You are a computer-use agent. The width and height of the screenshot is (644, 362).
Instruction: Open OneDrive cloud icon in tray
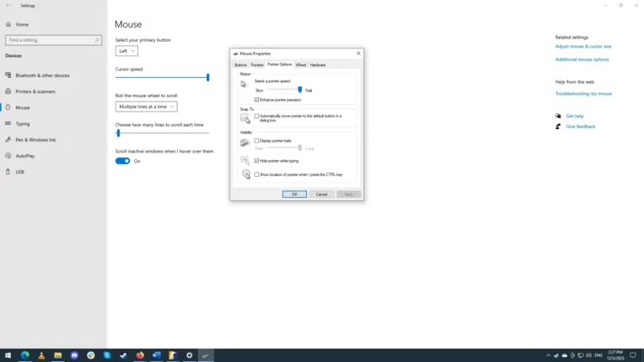click(x=564, y=355)
